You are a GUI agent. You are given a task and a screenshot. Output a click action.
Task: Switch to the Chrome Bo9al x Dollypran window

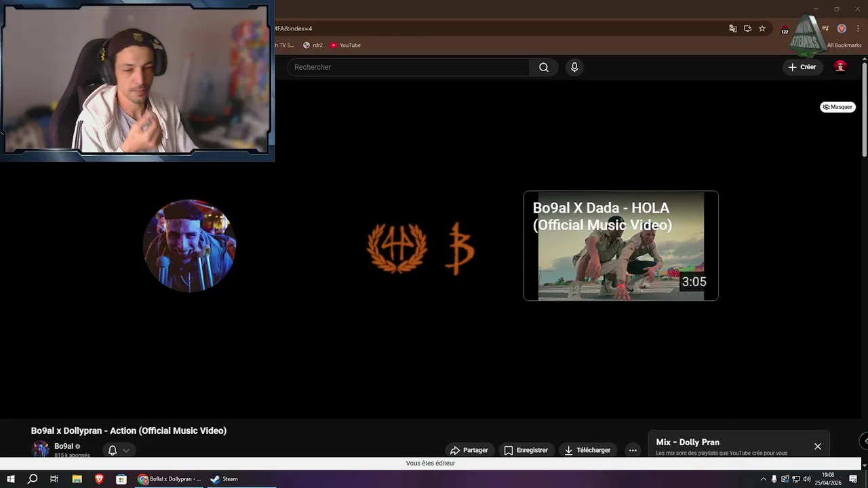[x=170, y=479]
